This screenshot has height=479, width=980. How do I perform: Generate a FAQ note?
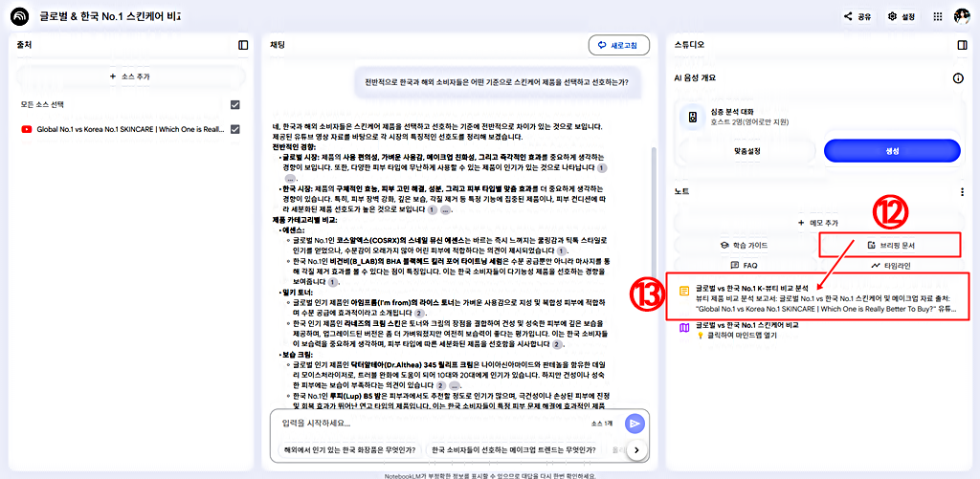pyautogui.click(x=746, y=266)
